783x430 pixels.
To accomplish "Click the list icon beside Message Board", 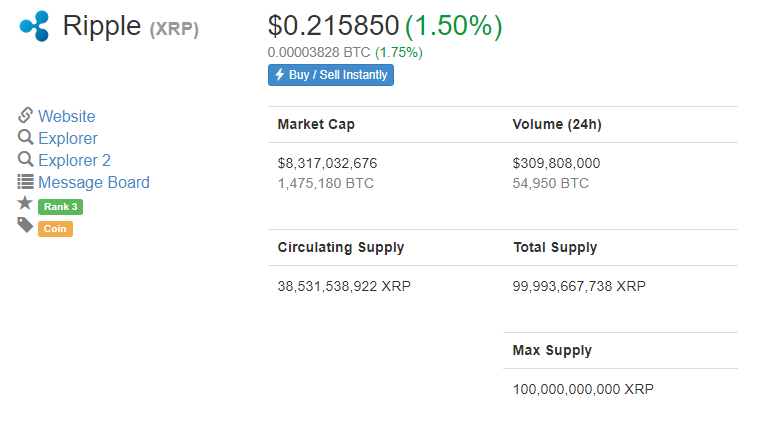I will point(26,182).
